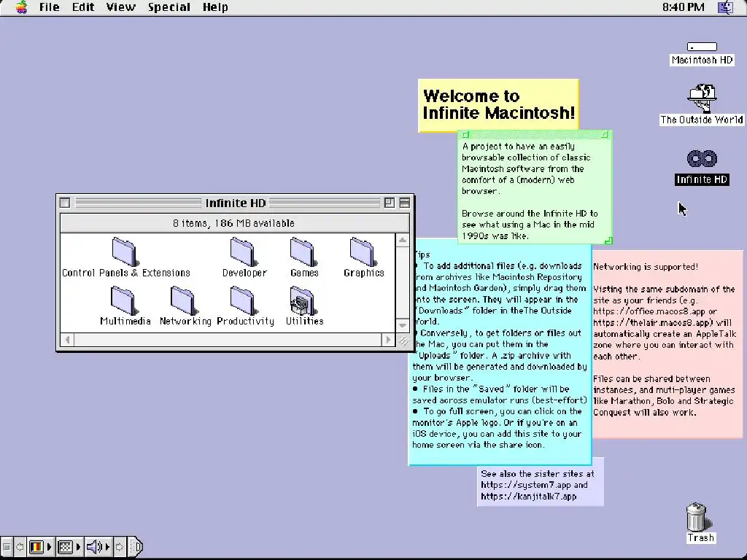This screenshot has width=747, height=560.
Task: Click the https://thelair.macos8.app text
Action: point(653,322)
